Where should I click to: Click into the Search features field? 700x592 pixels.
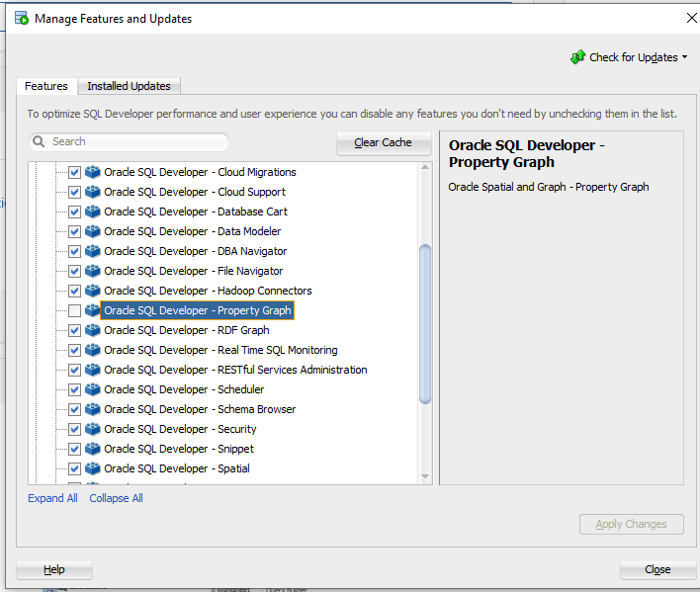point(130,142)
